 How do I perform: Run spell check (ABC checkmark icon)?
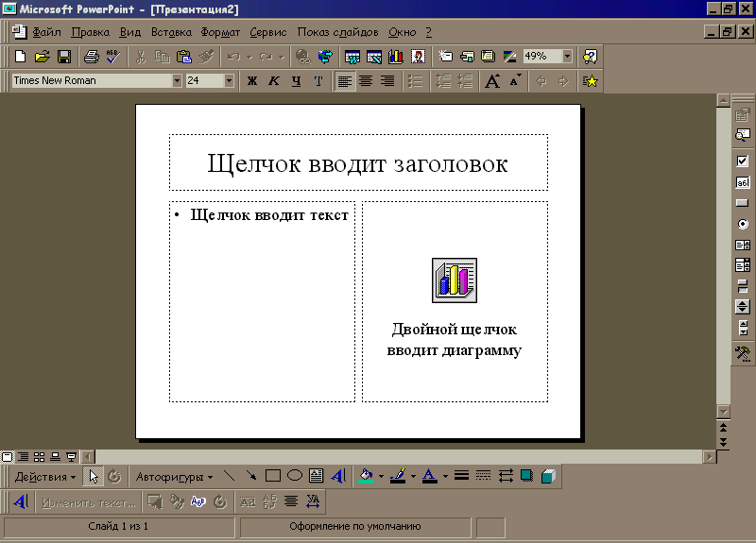[113, 57]
